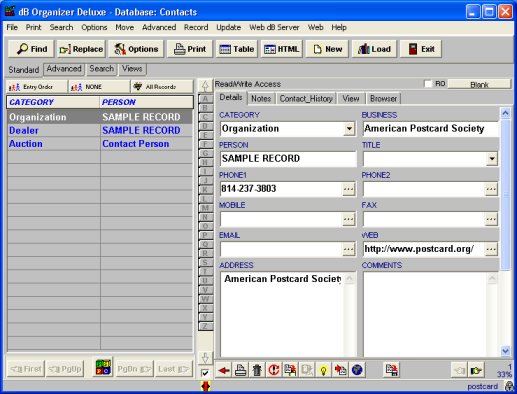Select the Advanced tab under toolbar
This screenshot has height=394, width=517.
(x=64, y=69)
